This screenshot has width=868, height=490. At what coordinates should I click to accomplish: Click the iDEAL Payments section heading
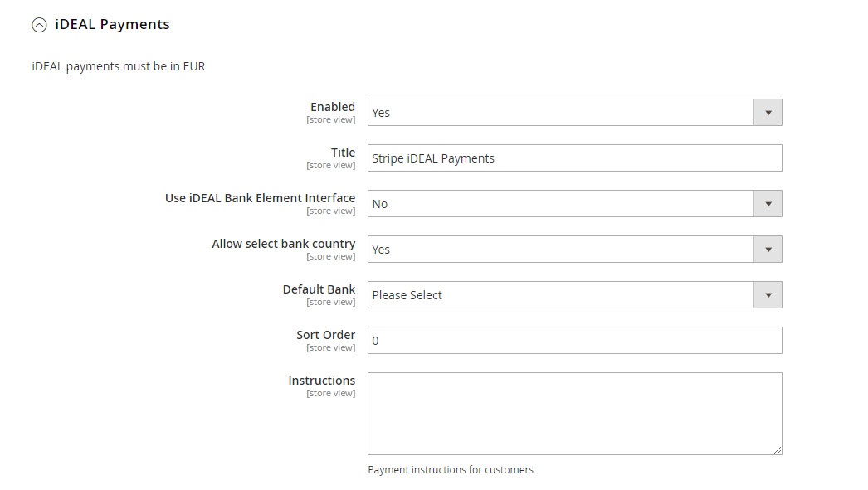[x=110, y=25]
